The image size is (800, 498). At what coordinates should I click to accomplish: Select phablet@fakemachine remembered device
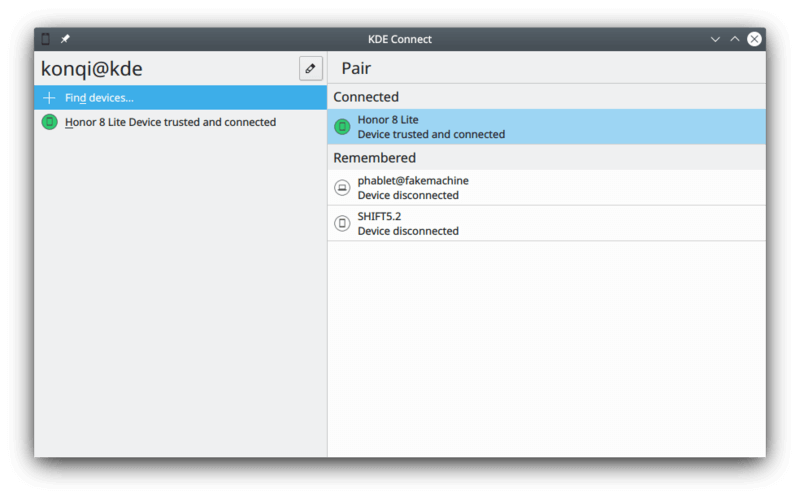546,188
